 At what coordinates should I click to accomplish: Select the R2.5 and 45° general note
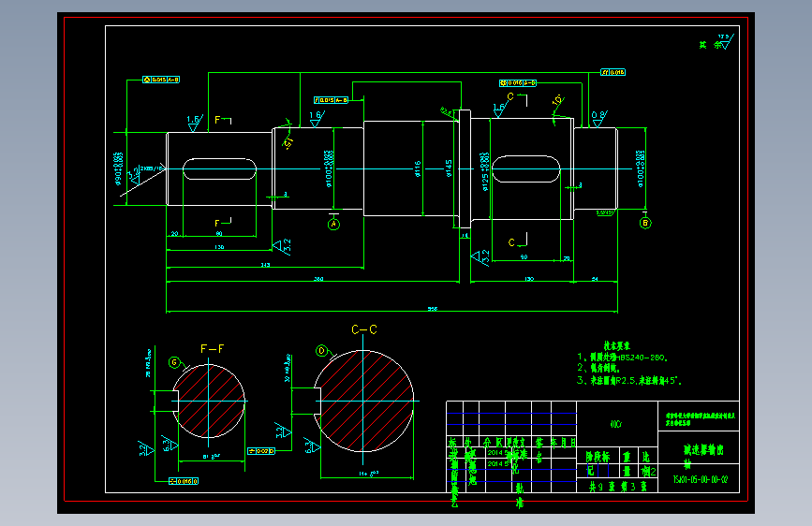click(x=629, y=381)
